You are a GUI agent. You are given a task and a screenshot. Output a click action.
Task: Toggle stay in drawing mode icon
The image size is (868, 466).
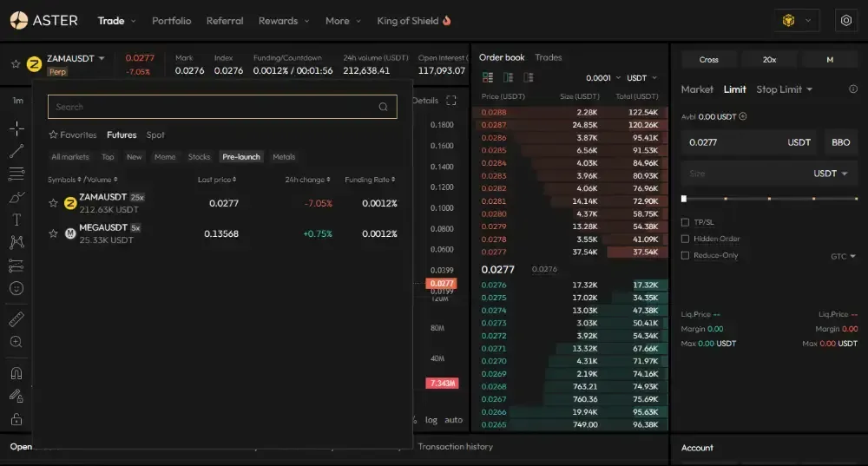[x=16, y=396]
